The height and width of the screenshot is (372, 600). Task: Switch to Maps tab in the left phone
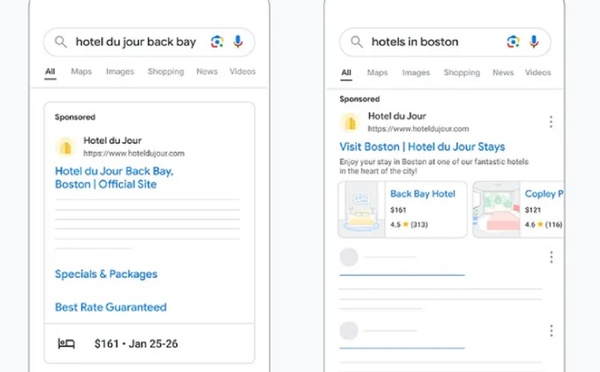coord(81,72)
